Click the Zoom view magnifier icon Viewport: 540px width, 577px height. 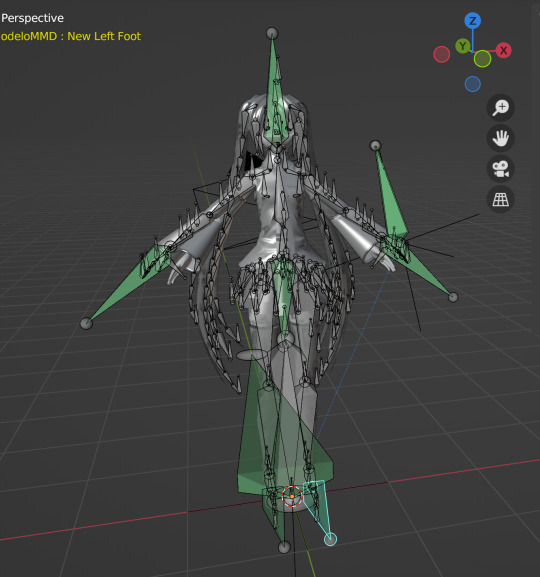click(501, 108)
